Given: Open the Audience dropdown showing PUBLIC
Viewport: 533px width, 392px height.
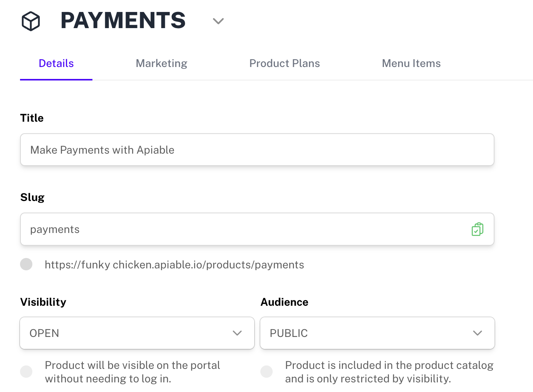Looking at the screenshot, I should (x=377, y=333).
